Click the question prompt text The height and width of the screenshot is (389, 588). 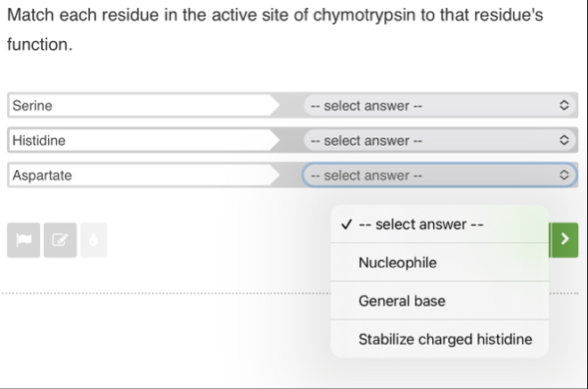(275, 17)
